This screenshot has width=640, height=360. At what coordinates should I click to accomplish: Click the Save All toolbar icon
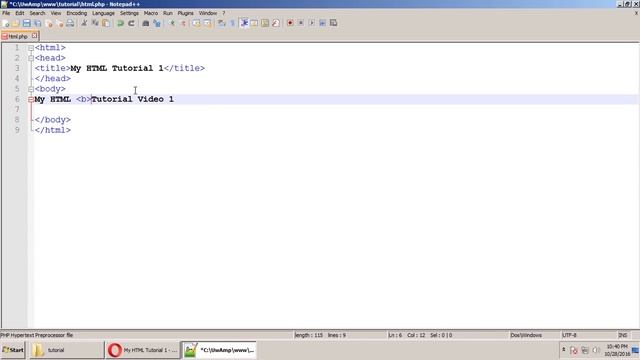coord(37,23)
